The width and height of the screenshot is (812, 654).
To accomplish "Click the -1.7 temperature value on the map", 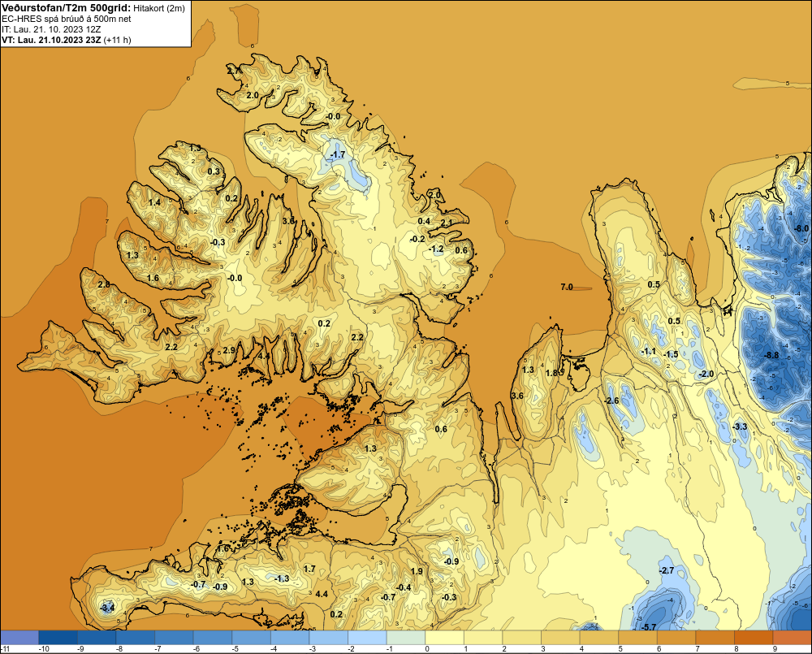I will click(x=338, y=155).
